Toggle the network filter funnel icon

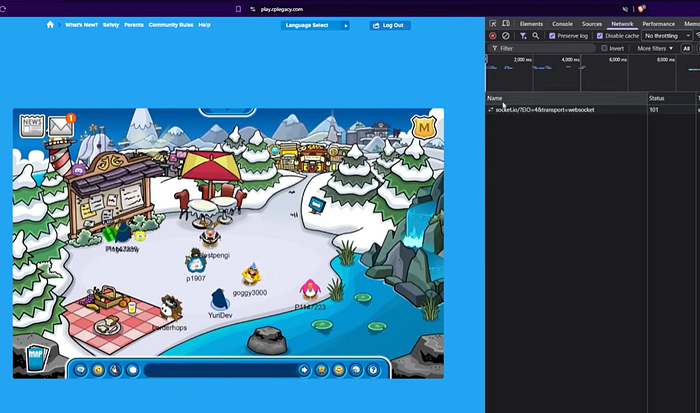click(523, 36)
